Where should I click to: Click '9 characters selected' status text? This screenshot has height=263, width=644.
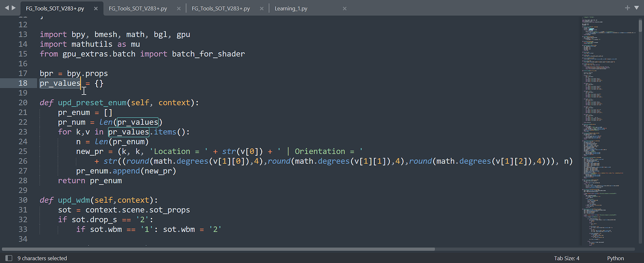[x=42, y=258]
